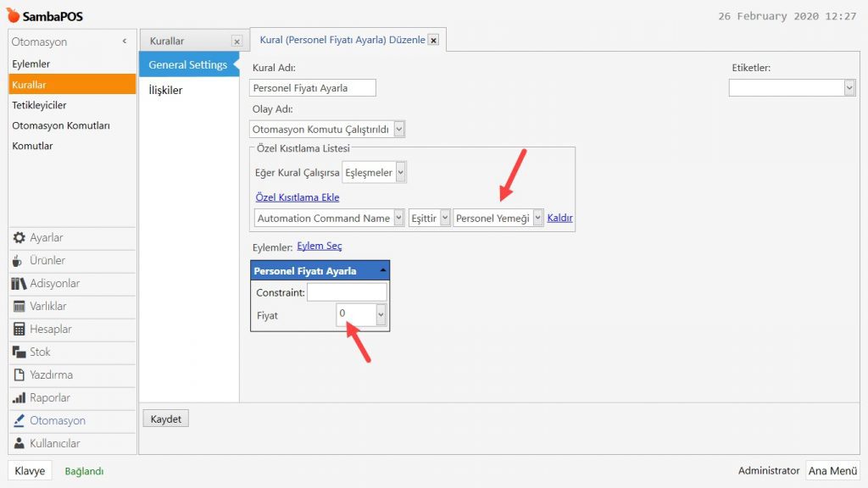Click the Hesaplar calculator icon
868x488 pixels.
click(19, 330)
